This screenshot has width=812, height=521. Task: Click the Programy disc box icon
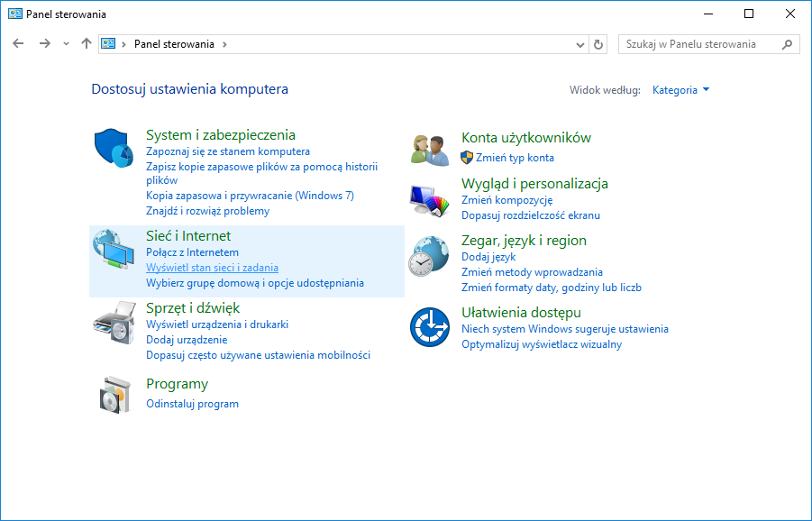point(113,394)
